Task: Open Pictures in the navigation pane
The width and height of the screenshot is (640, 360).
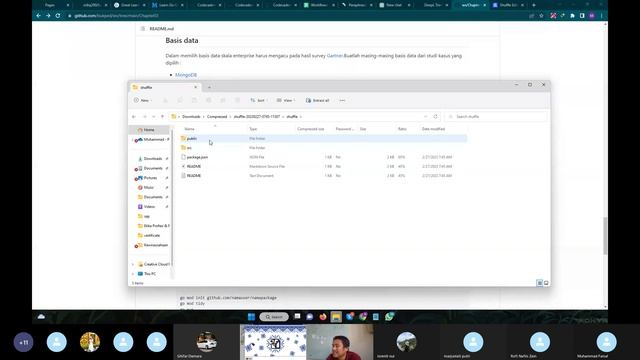Action: [x=150, y=178]
